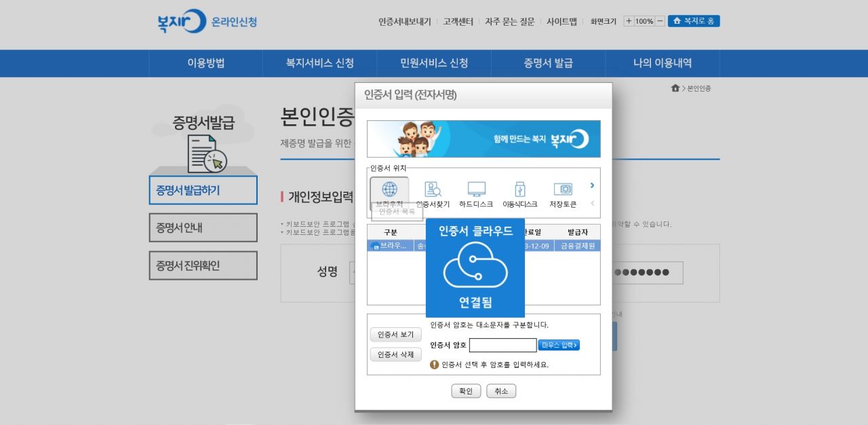This screenshot has height=425, width=868.
Task: Click the 복지로 온라인신청 logo
Action: pos(207,22)
